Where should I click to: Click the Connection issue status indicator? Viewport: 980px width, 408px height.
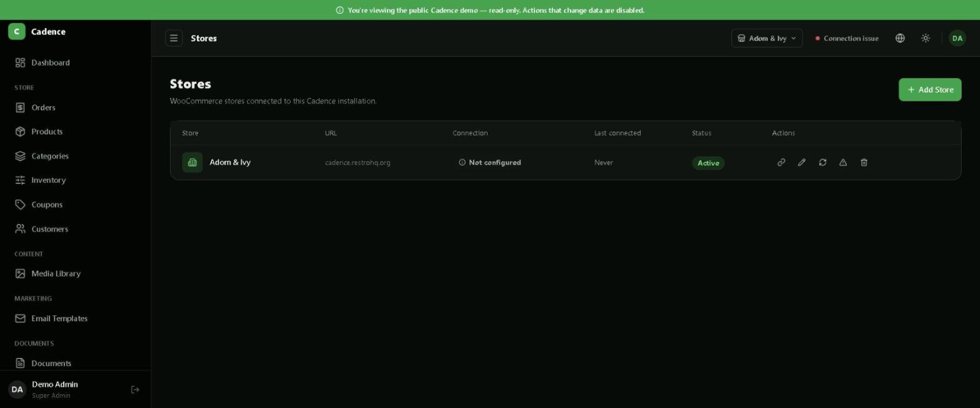pyautogui.click(x=847, y=38)
